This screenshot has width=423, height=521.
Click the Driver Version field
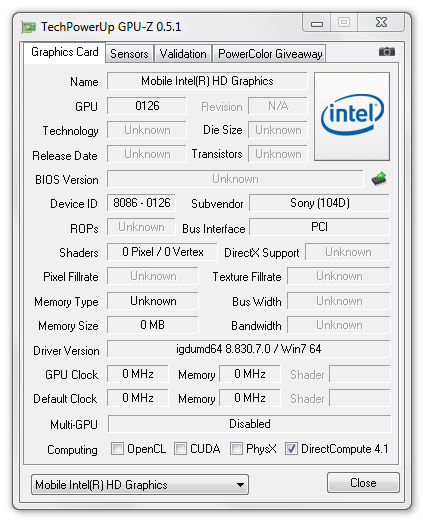(x=248, y=349)
